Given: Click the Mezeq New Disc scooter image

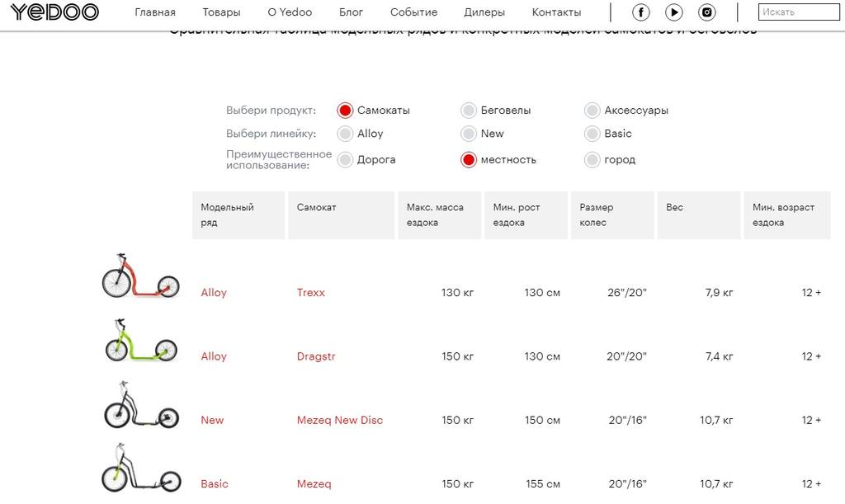Looking at the screenshot, I should [x=141, y=405].
